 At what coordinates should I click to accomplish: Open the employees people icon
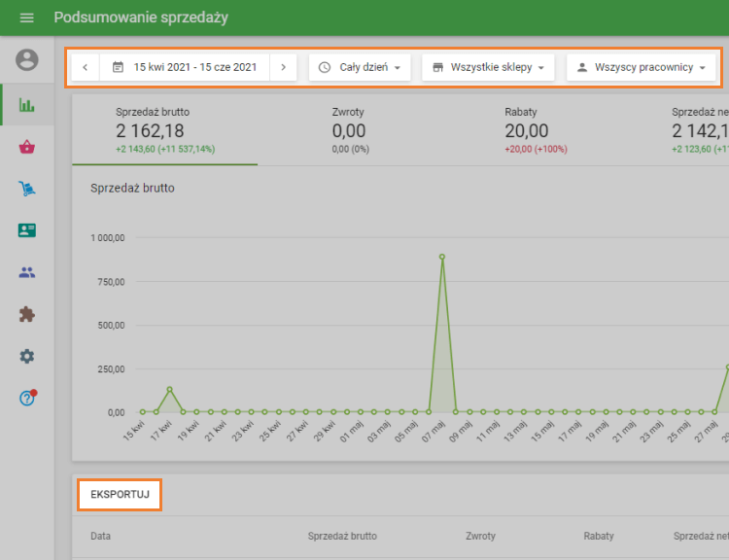[27, 272]
